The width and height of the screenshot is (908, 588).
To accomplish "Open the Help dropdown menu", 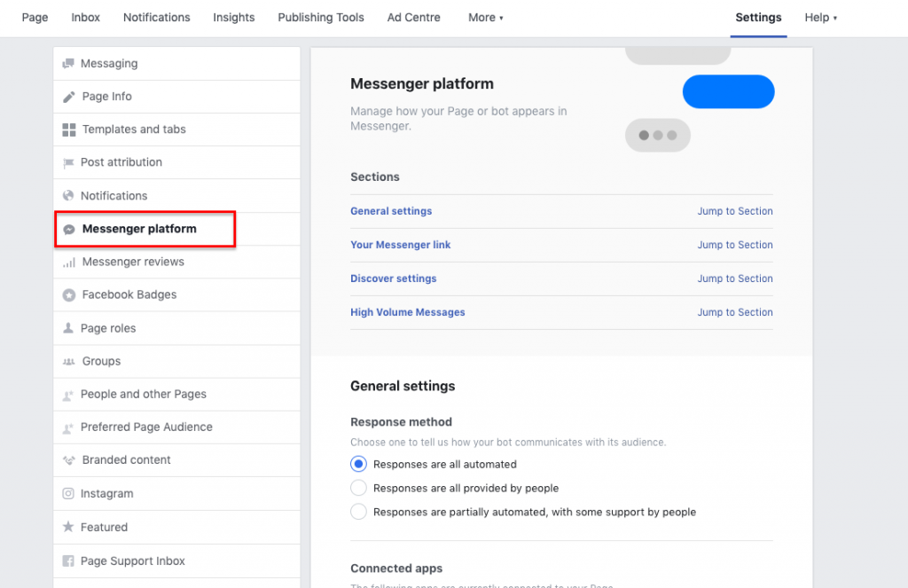I will pos(820,18).
